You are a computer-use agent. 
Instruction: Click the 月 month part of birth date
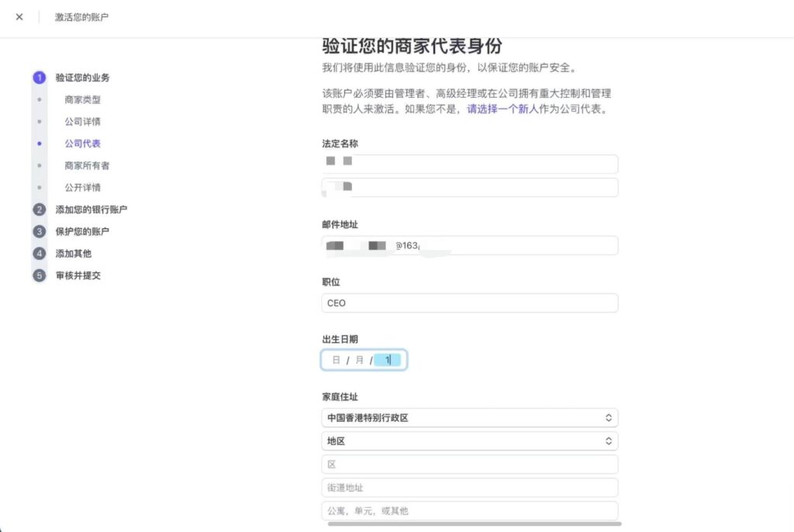point(359,361)
